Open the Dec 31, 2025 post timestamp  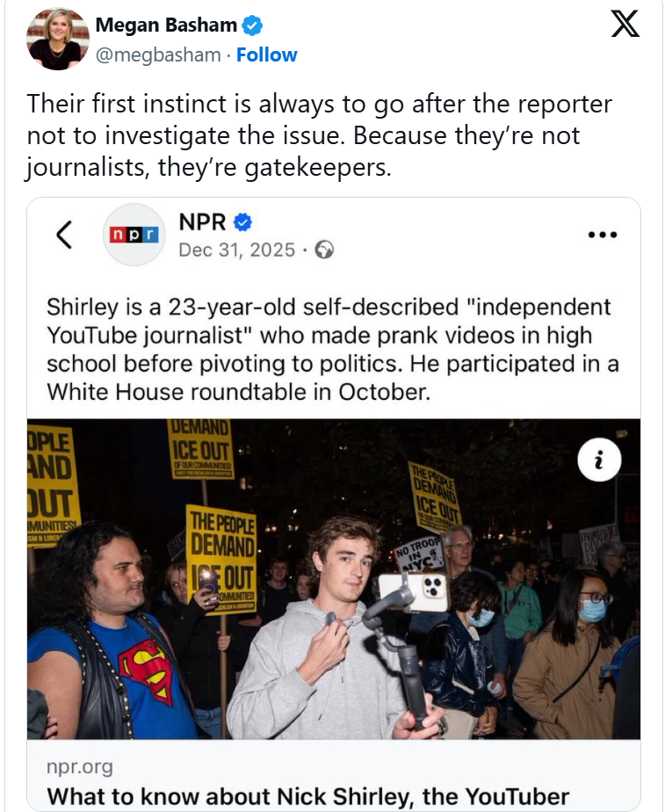pyautogui.click(x=236, y=250)
